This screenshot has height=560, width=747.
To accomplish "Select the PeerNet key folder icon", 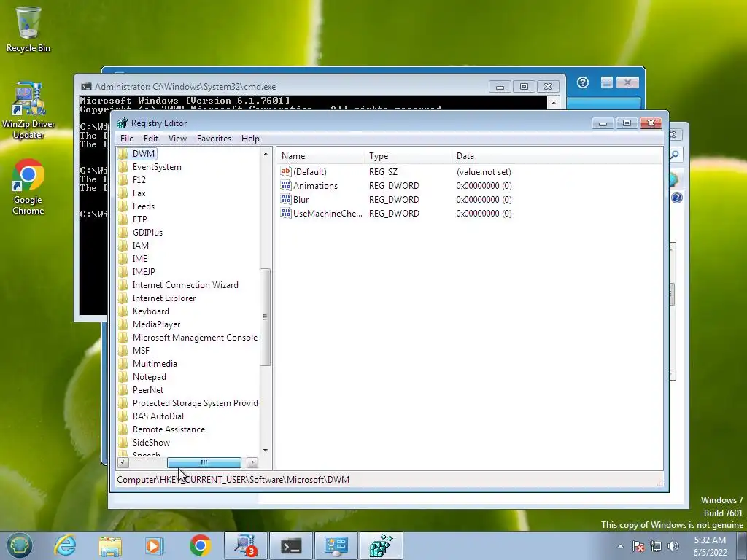I will point(123,390).
